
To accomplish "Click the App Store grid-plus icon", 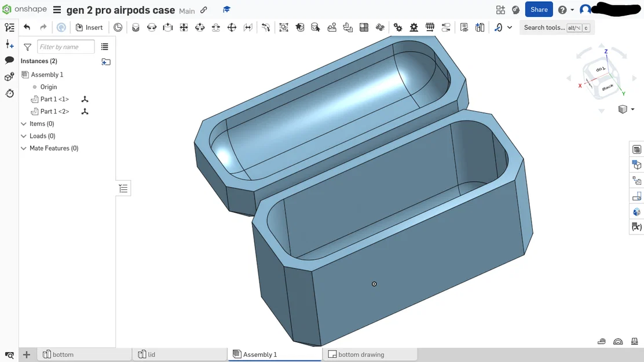I will pos(500,10).
